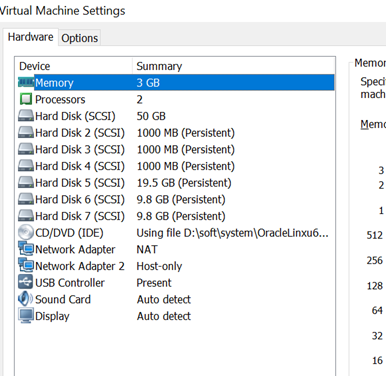Image resolution: width=386 pixels, height=376 pixels.
Task: Click the Memory device icon
Action: [26, 82]
